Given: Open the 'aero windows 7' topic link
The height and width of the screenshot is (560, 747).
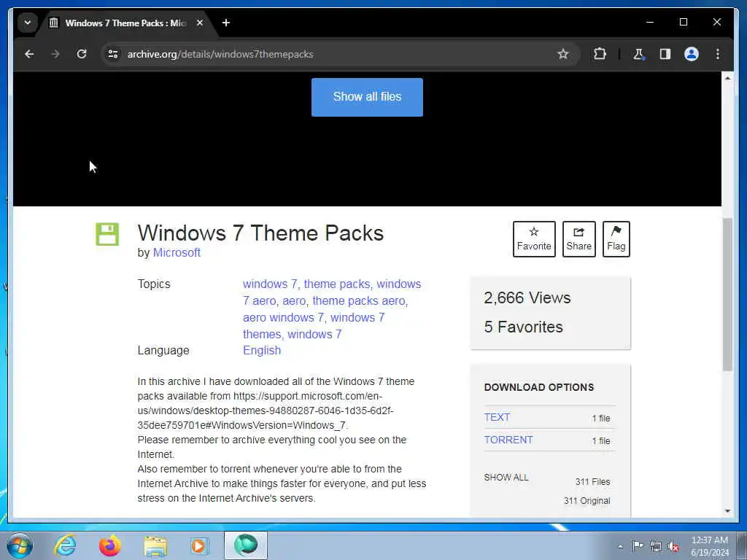Looking at the screenshot, I should pos(284,318).
